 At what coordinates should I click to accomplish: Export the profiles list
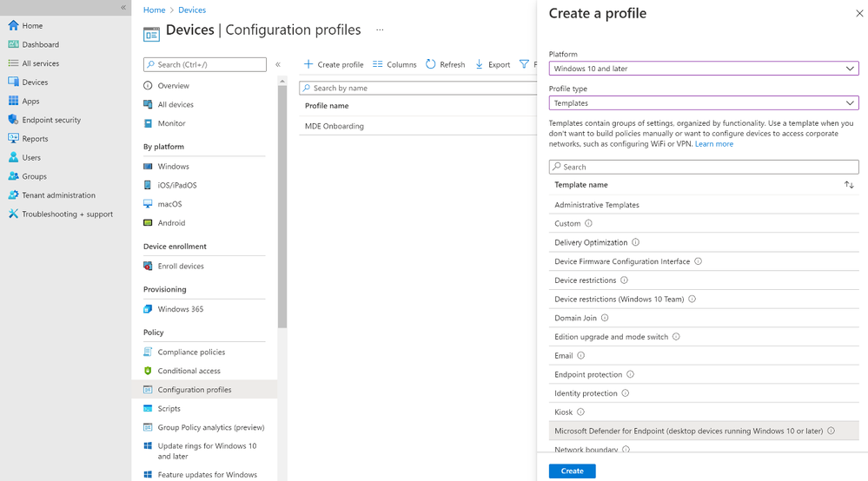point(493,65)
